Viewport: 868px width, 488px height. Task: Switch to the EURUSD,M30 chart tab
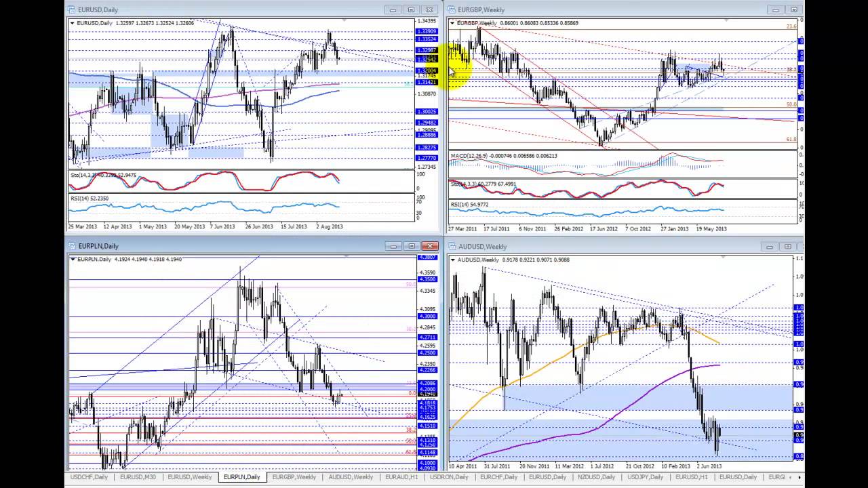137,477
